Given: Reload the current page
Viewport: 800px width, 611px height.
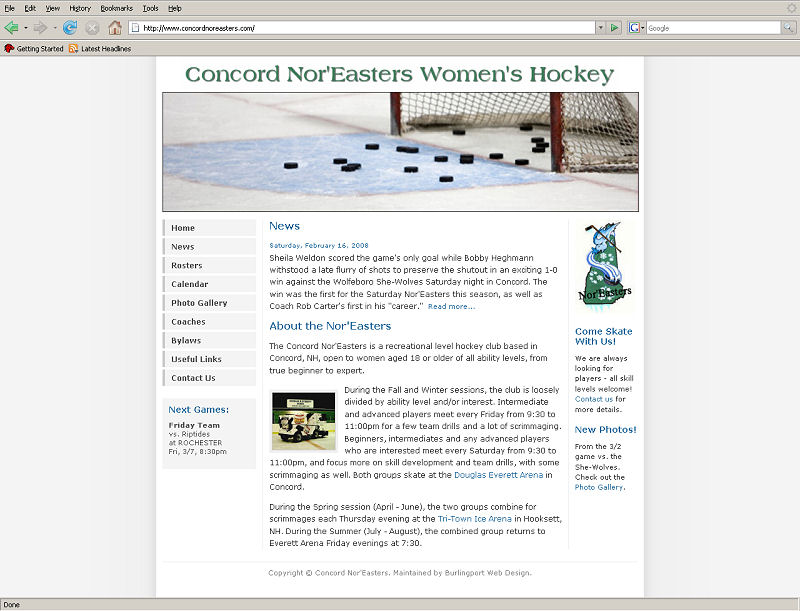Looking at the screenshot, I should click(69, 28).
